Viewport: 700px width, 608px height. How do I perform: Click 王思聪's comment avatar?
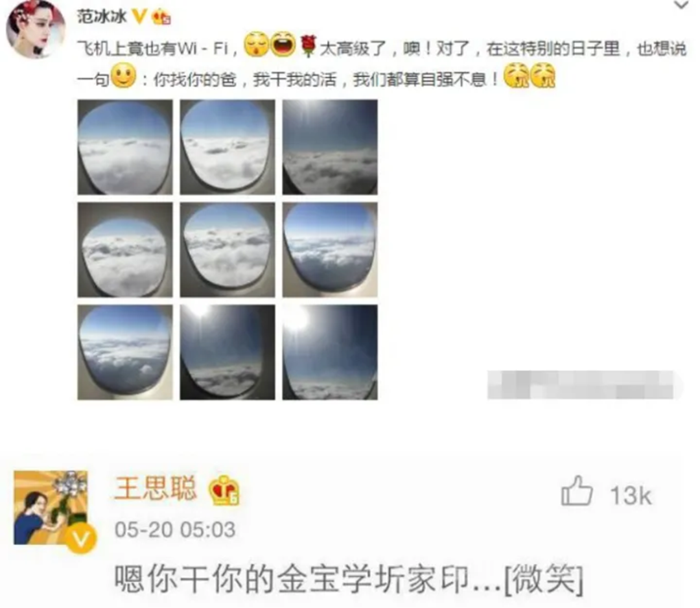tap(51, 508)
